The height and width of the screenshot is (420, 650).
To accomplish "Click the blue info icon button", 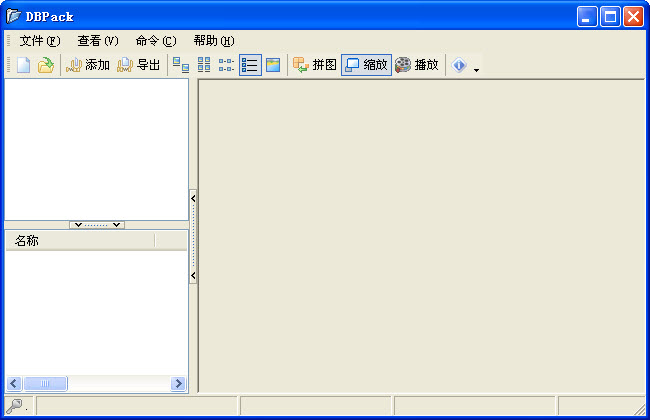I will (459, 65).
